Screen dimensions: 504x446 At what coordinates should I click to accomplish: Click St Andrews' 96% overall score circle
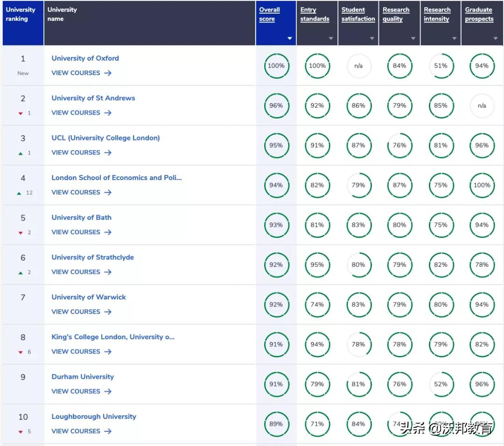[276, 106]
